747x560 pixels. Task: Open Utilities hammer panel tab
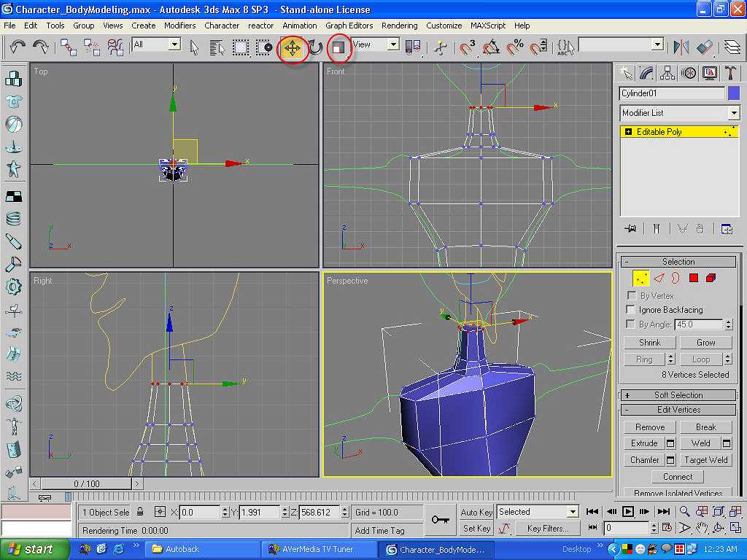point(730,73)
